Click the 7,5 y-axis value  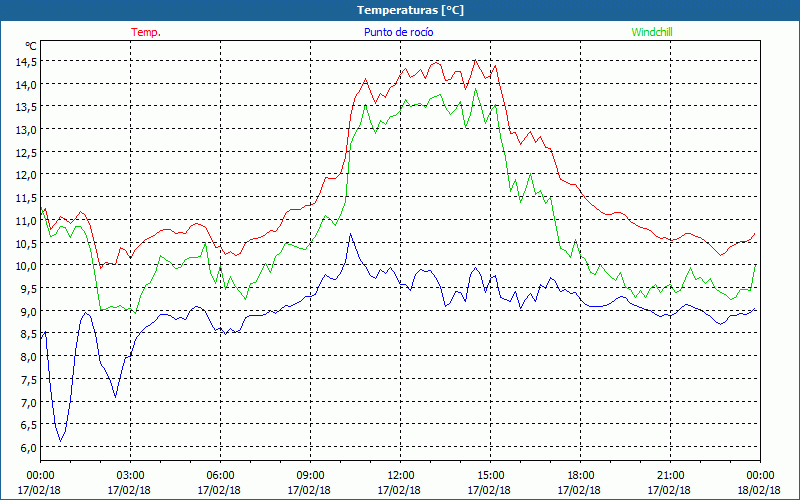pos(29,380)
